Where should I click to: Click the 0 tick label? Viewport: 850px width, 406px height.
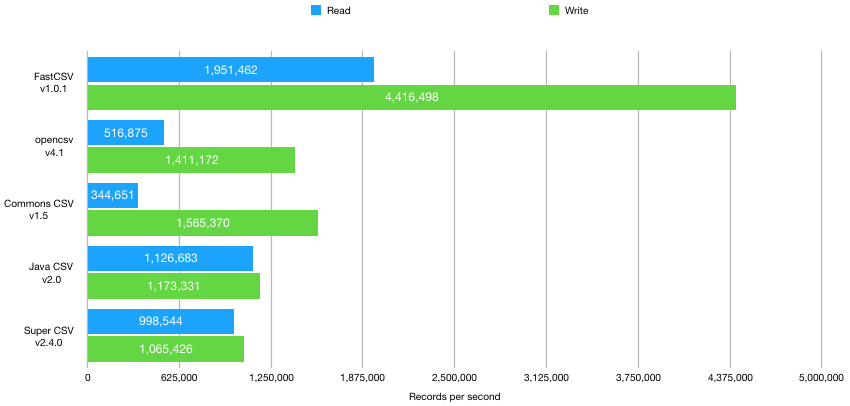pyautogui.click(x=88, y=378)
